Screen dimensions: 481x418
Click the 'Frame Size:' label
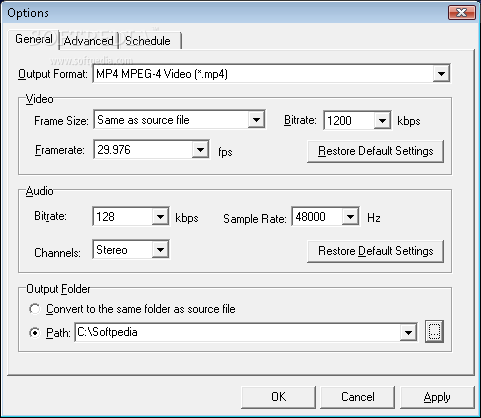(61, 121)
